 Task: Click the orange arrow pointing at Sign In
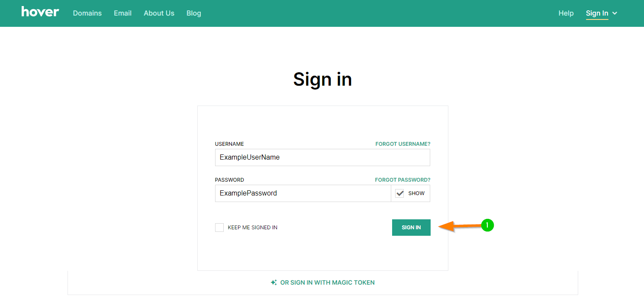pos(460,226)
